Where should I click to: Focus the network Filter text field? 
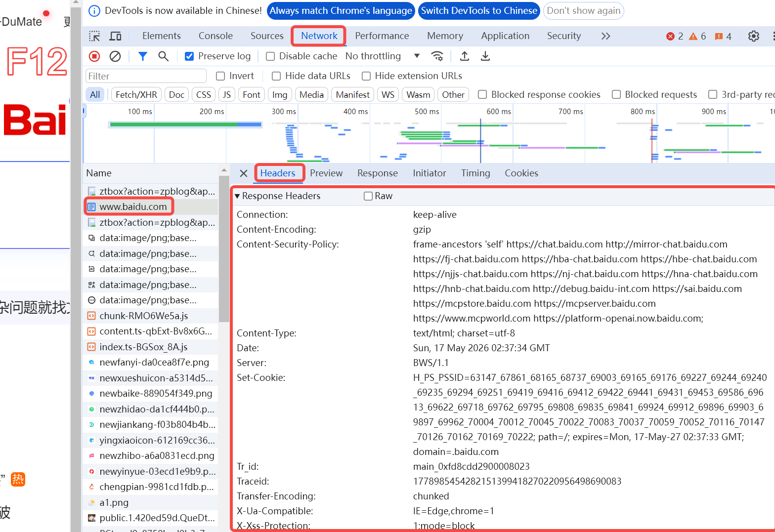146,76
